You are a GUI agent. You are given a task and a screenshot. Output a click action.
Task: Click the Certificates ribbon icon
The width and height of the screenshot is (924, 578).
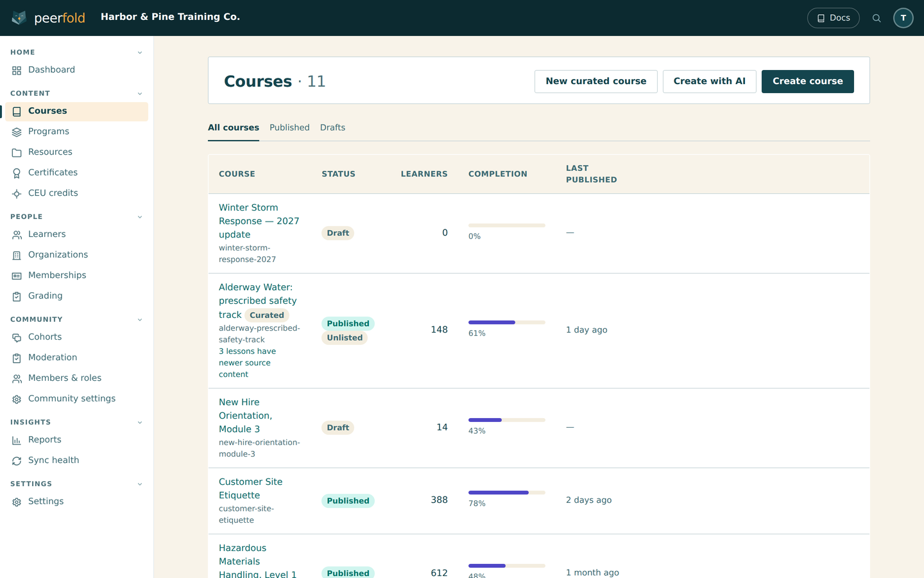(x=17, y=173)
